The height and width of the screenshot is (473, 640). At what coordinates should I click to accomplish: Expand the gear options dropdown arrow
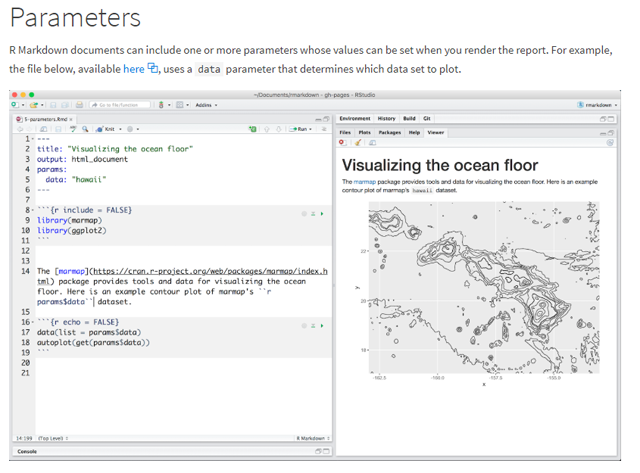138,129
